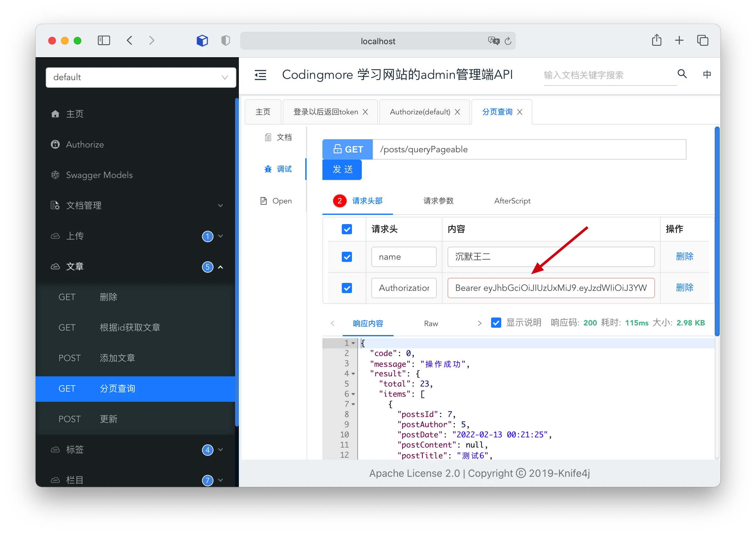756x534 pixels.
Task: Open Safari's share icon
Action: 656,40
